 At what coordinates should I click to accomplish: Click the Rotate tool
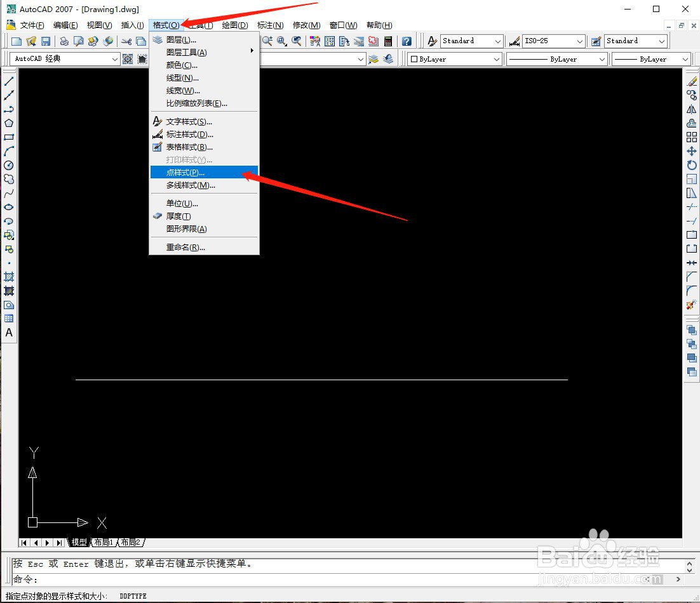point(692,165)
